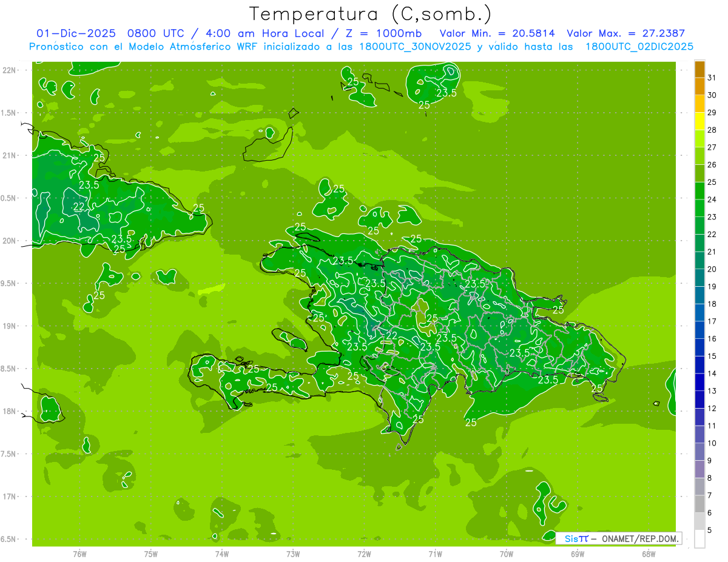The image size is (728, 562).
Task: Click the Valor Max. = 27.2387 readout
Action: point(626,33)
